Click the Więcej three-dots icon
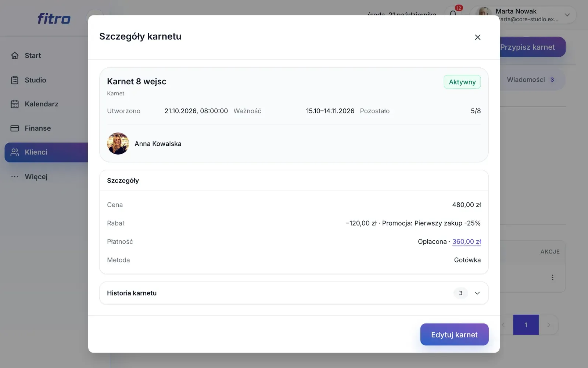This screenshot has width=588, height=368. click(x=15, y=177)
